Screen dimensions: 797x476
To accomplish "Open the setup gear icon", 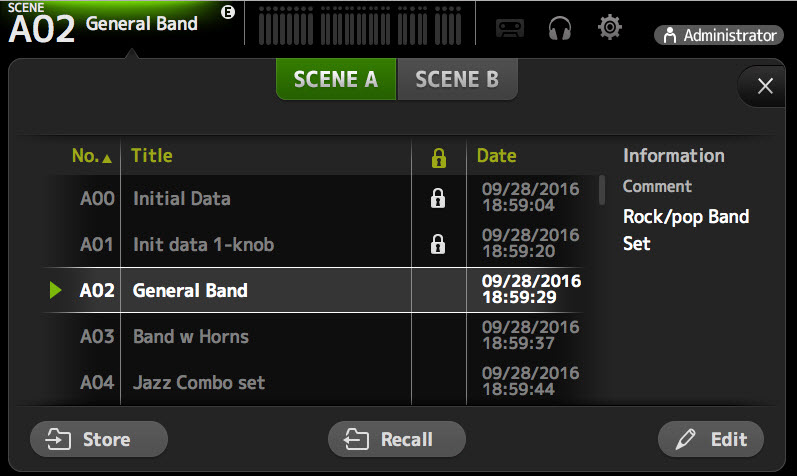I will tap(609, 28).
